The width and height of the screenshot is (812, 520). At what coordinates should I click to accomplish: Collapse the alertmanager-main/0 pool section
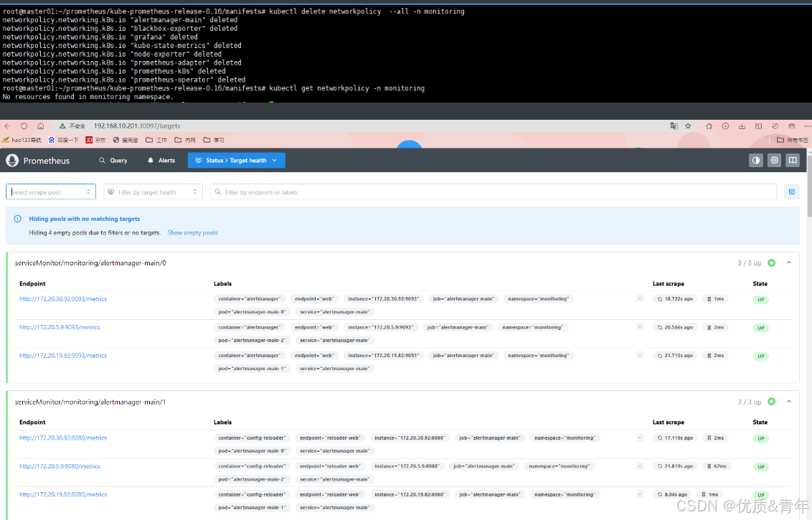point(789,263)
